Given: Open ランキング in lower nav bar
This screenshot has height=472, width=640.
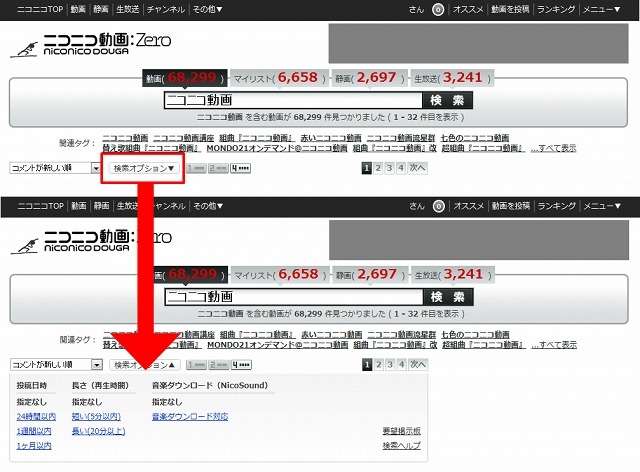Looking at the screenshot, I should (557, 206).
